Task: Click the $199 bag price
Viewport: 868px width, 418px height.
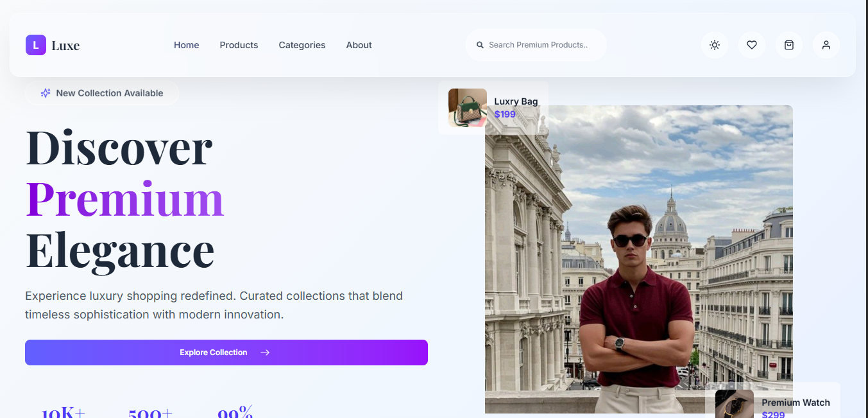Action: click(x=505, y=114)
